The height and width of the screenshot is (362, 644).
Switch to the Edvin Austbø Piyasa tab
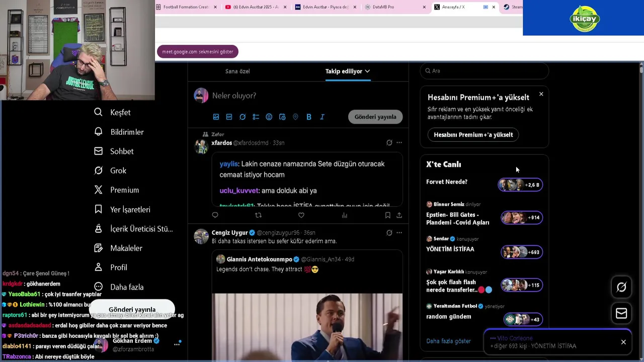(325, 7)
